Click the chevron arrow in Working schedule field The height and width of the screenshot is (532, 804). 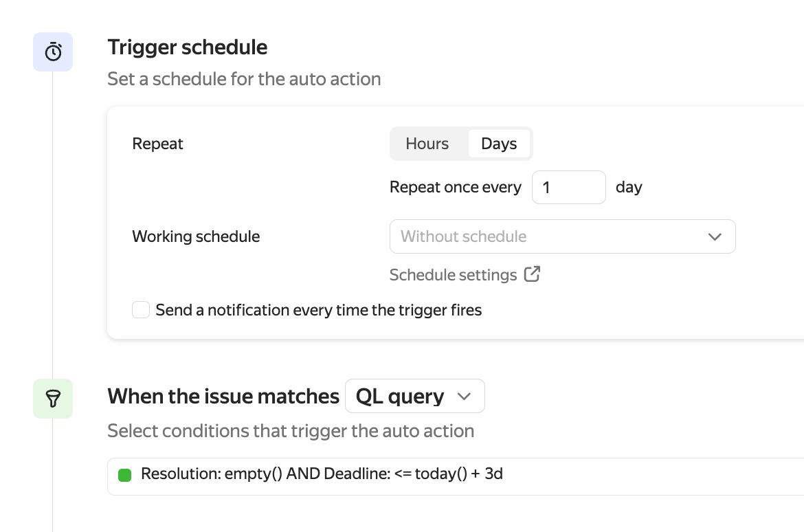click(715, 236)
